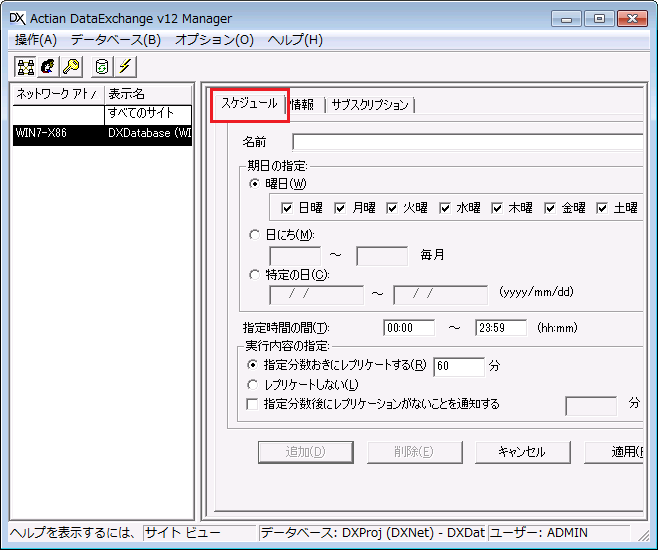Click the キャンセル button
The width and height of the screenshot is (658, 550).
[x=522, y=452]
